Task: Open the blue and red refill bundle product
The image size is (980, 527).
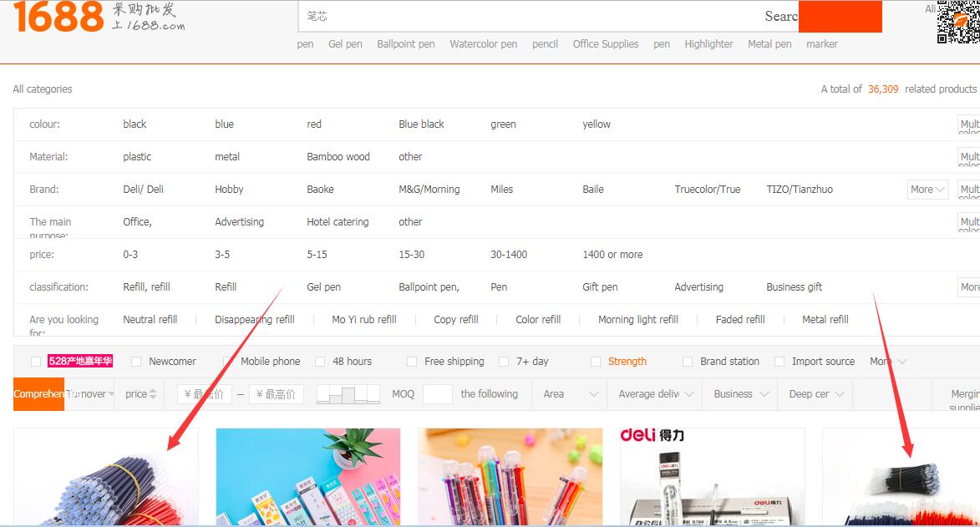Action: point(106,477)
